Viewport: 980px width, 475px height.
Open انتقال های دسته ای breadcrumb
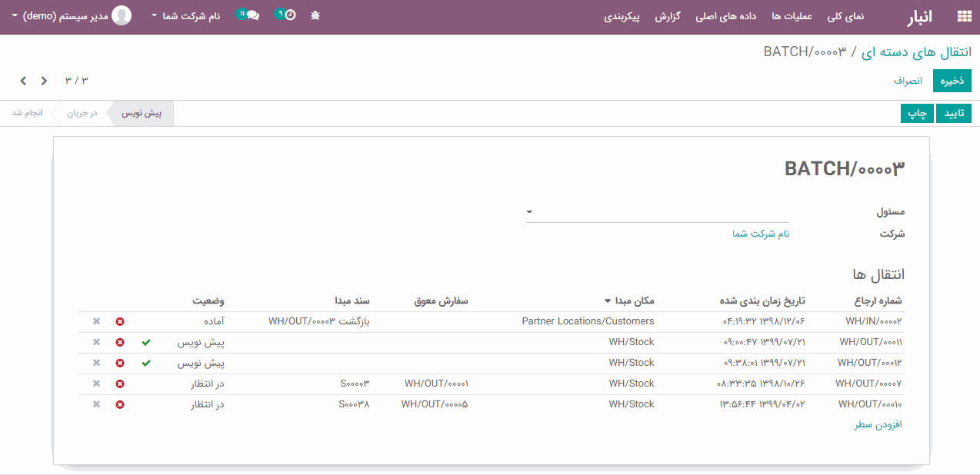(918, 52)
